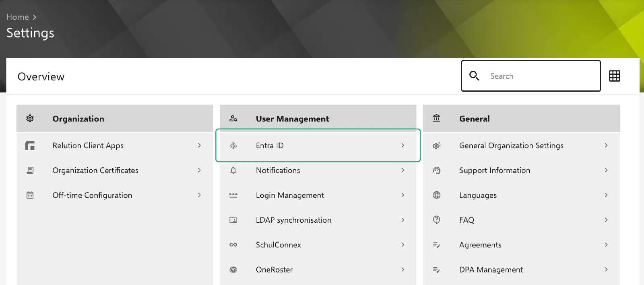Viewport: 644px width, 285px height.
Task: Click the SchulConnex link icon
Action: pyautogui.click(x=233, y=245)
